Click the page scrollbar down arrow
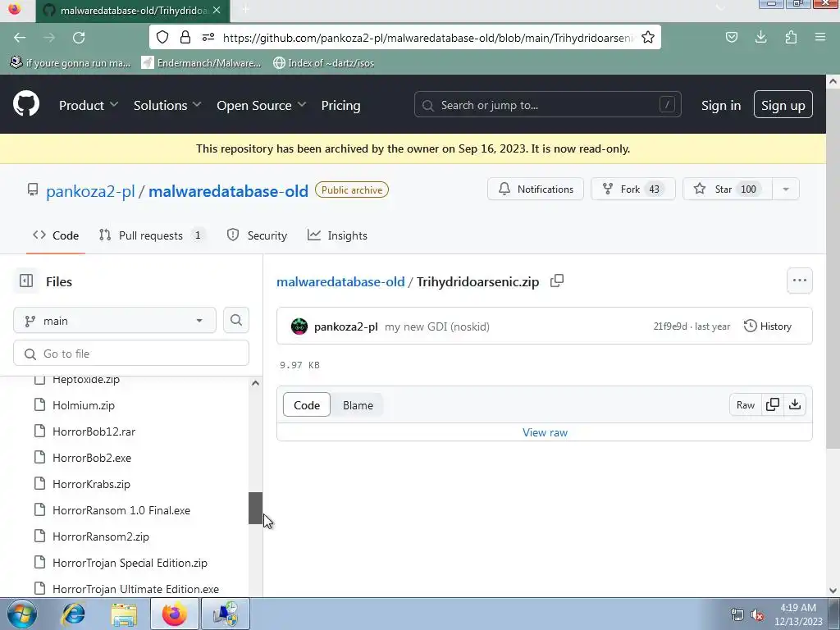The height and width of the screenshot is (630, 840). click(833, 591)
